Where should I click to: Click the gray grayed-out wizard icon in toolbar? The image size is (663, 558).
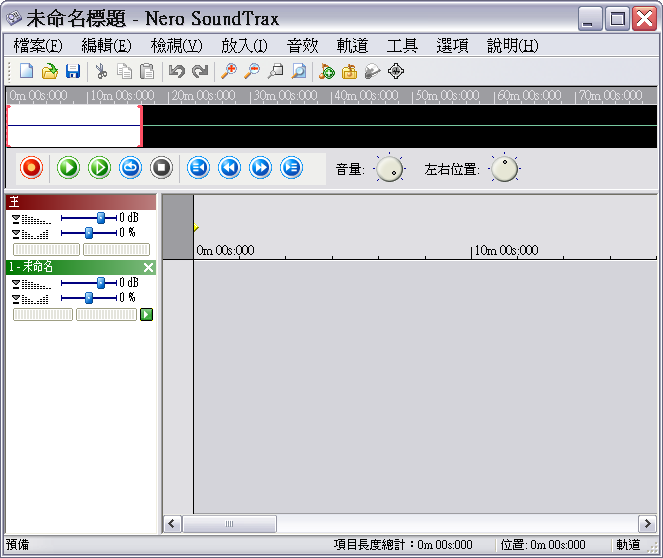click(373, 71)
